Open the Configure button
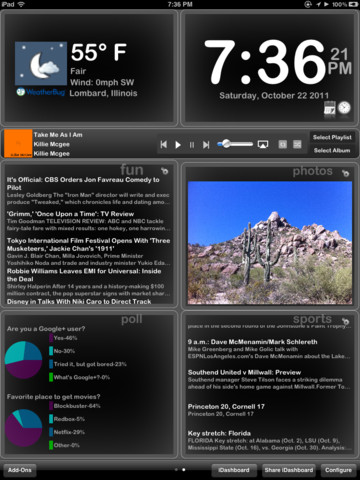The width and height of the screenshot is (360, 480). [x=338, y=470]
